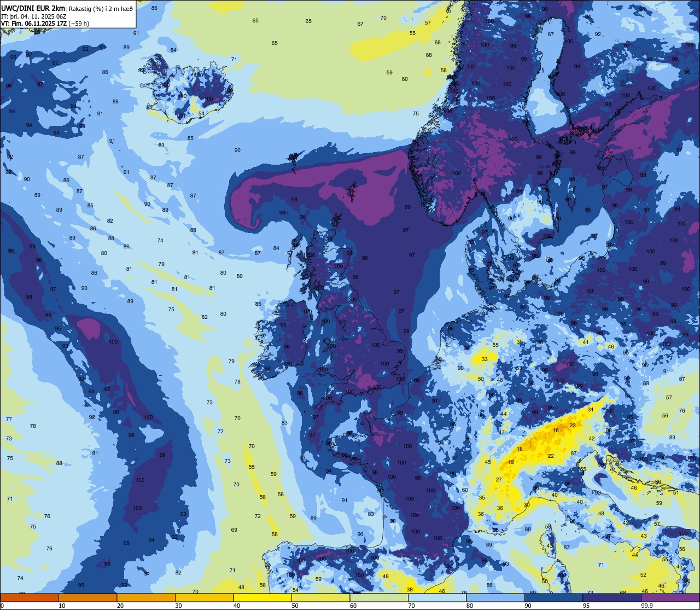The image size is (700, 610).
Task: Click the '23' humidity value on the map
Action: pyautogui.click(x=573, y=425)
